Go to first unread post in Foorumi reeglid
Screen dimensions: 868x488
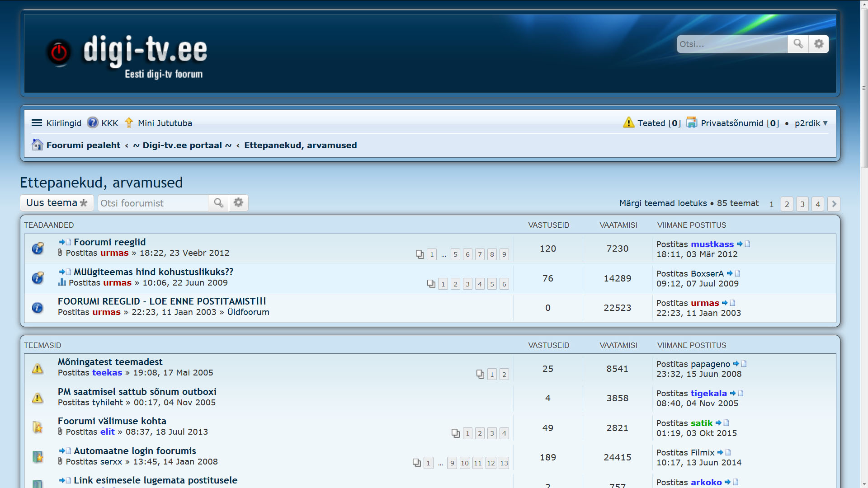pyautogui.click(x=65, y=242)
